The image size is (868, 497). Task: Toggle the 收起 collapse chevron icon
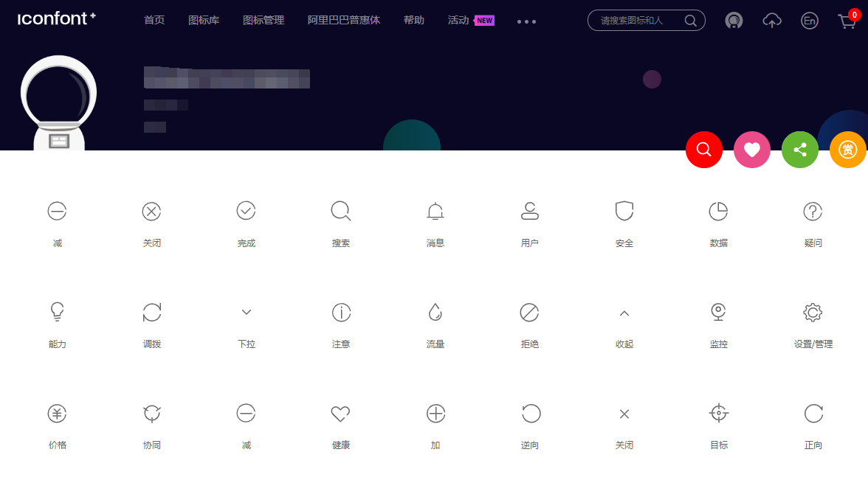coord(624,312)
